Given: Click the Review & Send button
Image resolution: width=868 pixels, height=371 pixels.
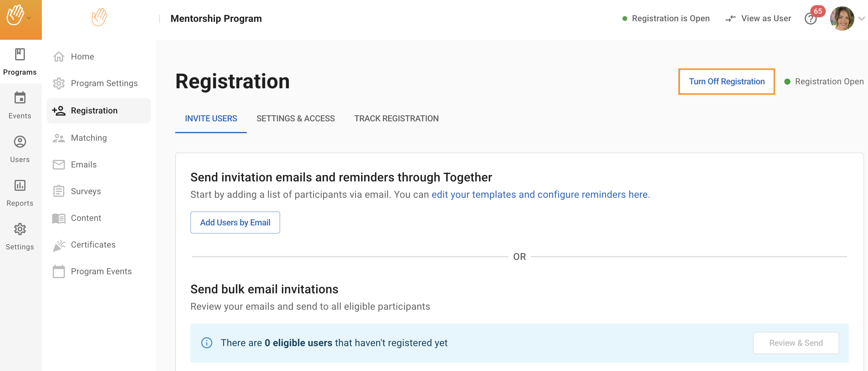Looking at the screenshot, I should coord(796,343).
